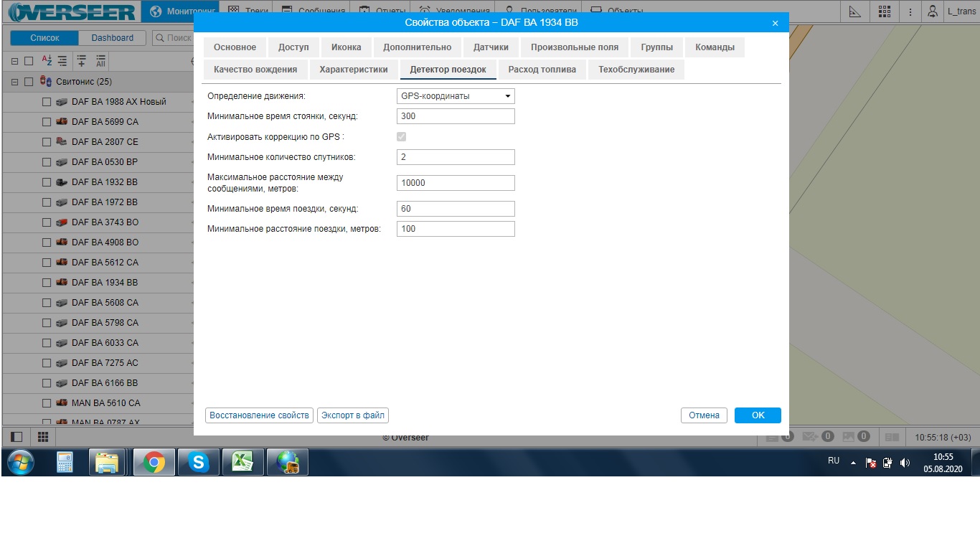
Task: Open the 'Датчики' tab
Action: click(x=491, y=47)
